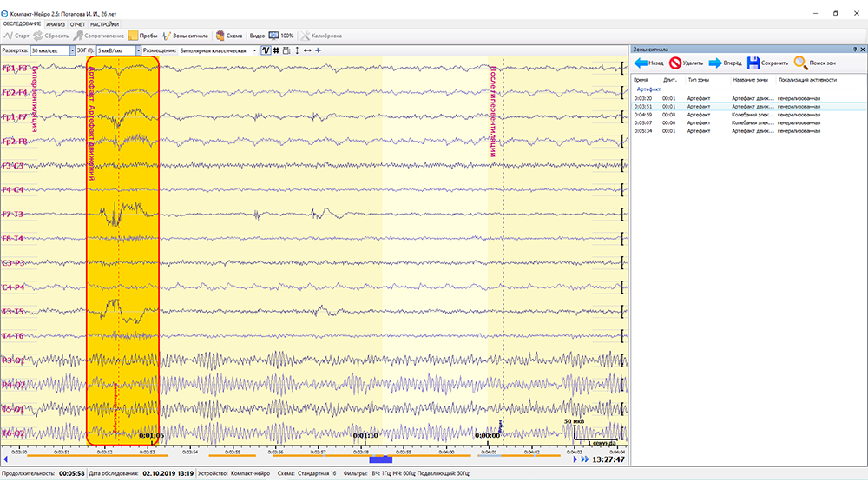The height and width of the screenshot is (489, 868).
Task: Go to previous zone with Назад
Action: (x=648, y=63)
